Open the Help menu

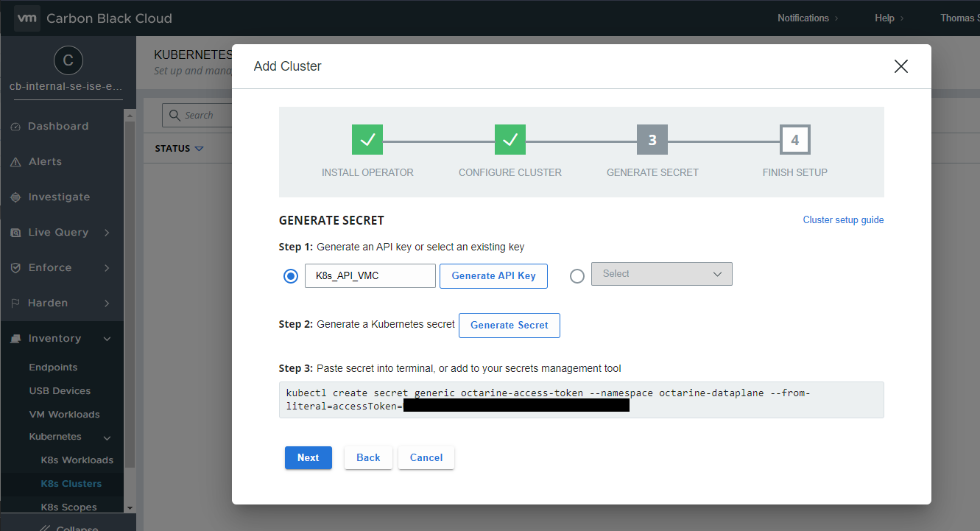coord(889,18)
